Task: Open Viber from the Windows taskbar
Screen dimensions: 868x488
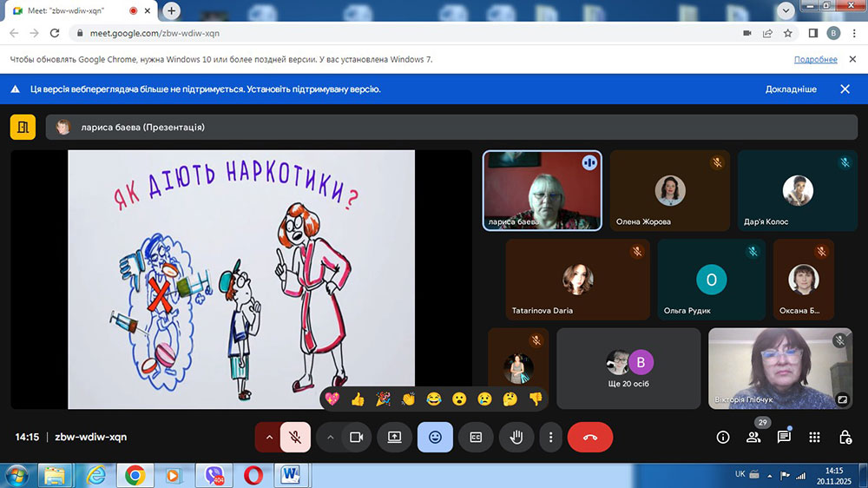Action: tap(214, 475)
